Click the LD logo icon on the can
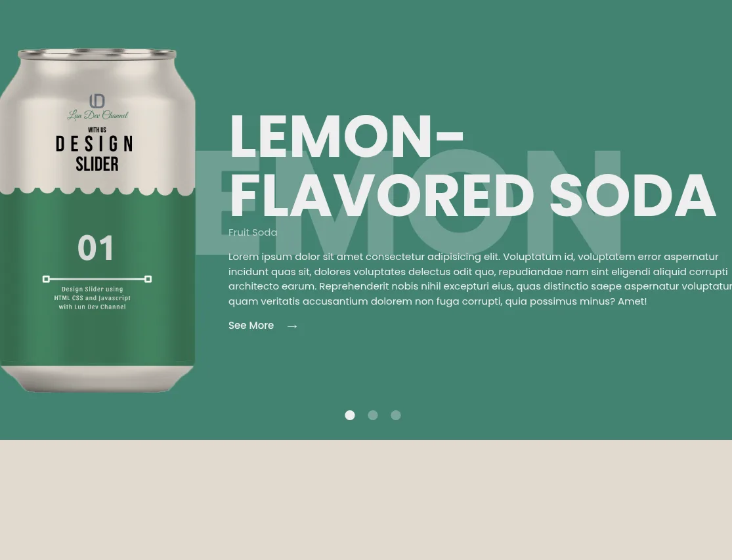The height and width of the screenshot is (560, 732). tap(97, 101)
